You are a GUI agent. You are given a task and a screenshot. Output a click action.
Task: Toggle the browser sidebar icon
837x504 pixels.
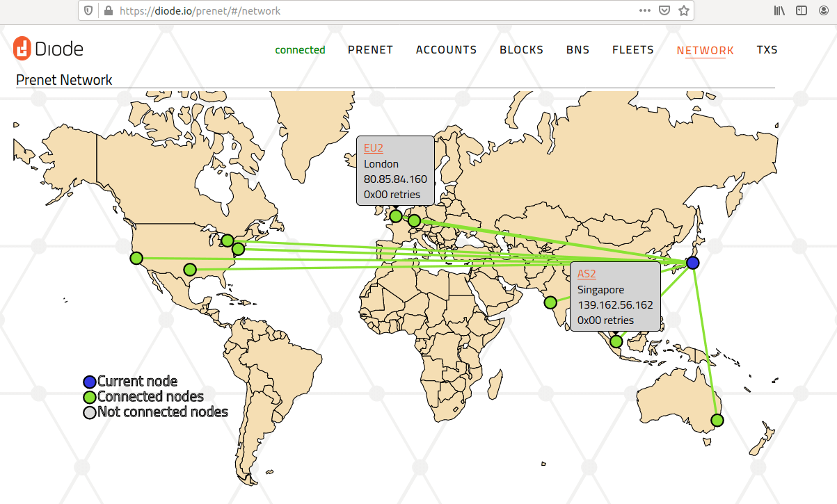click(x=802, y=11)
